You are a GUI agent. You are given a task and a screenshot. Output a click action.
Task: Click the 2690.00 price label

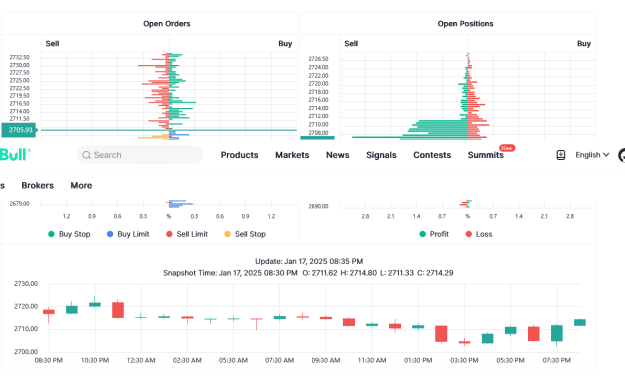(318, 206)
